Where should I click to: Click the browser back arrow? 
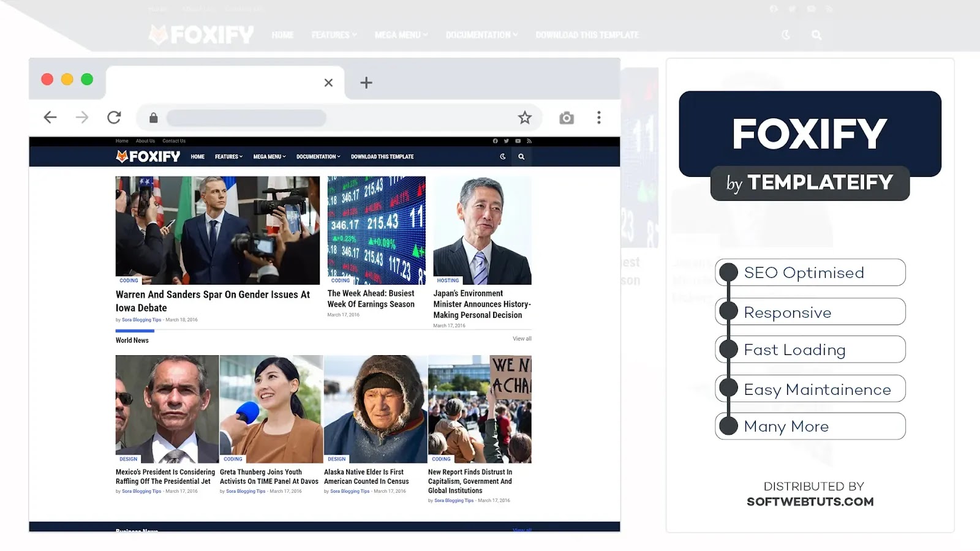point(50,117)
